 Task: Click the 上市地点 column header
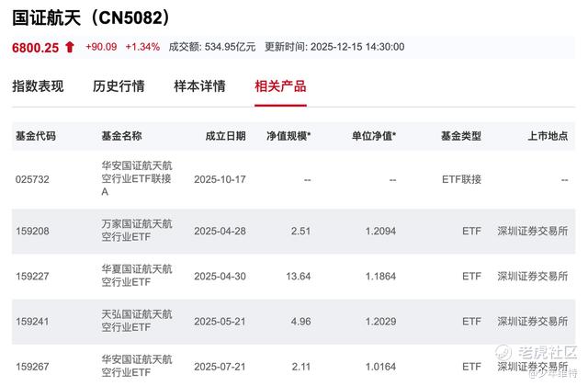(548, 136)
